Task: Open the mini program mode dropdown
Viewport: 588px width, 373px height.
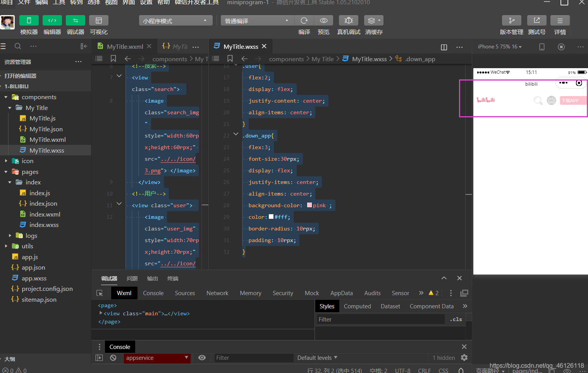Action: [175, 21]
